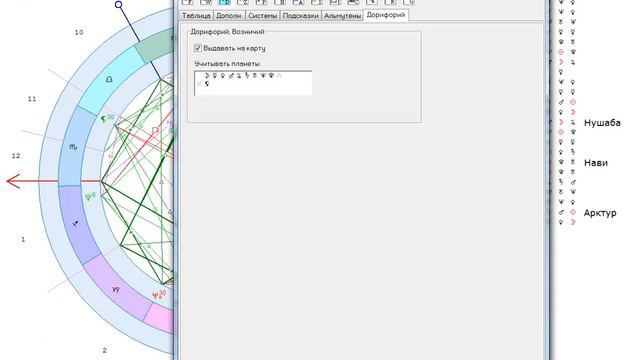Screen dimensions: 640x360
Task: Click house number 1 label
Action: [23, 239]
